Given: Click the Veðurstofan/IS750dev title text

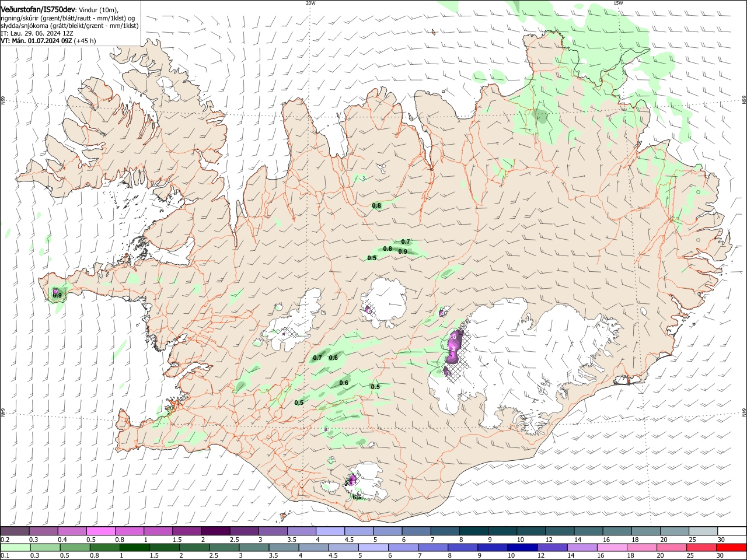Looking at the screenshot, I should click(x=38, y=10).
